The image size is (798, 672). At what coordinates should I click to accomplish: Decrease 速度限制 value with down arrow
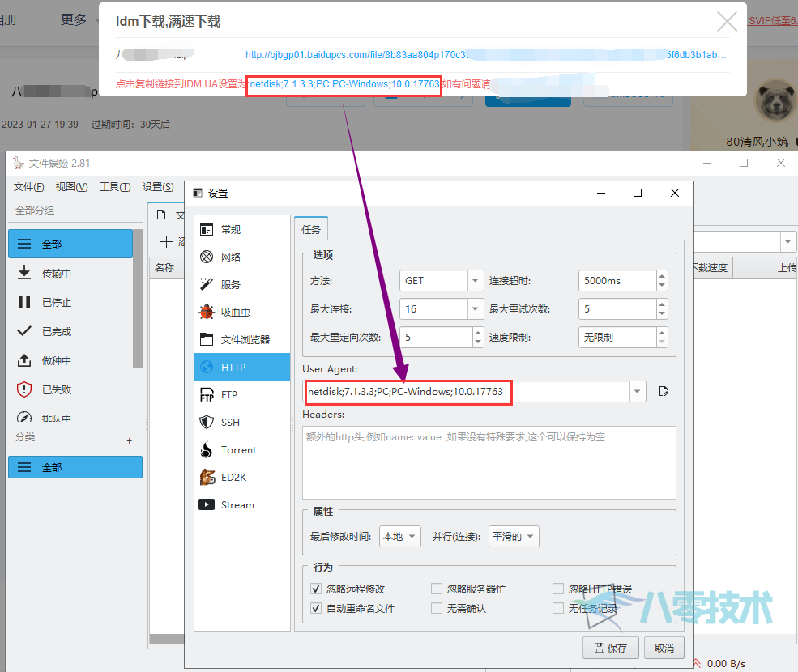(662, 342)
